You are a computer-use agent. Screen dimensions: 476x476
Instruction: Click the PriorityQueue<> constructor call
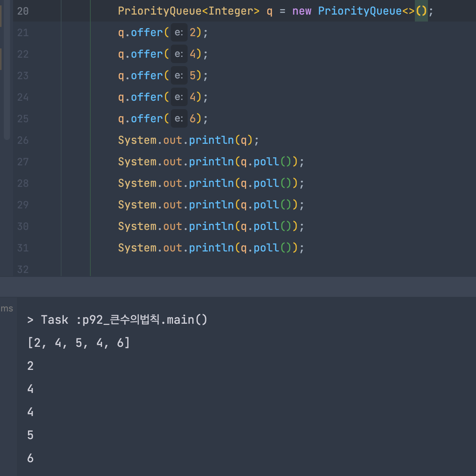tap(373, 11)
